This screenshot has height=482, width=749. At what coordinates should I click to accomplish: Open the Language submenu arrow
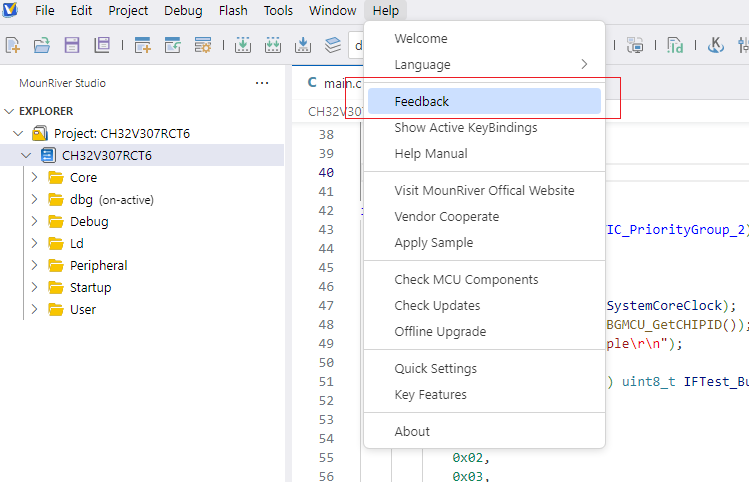[x=584, y=64]
